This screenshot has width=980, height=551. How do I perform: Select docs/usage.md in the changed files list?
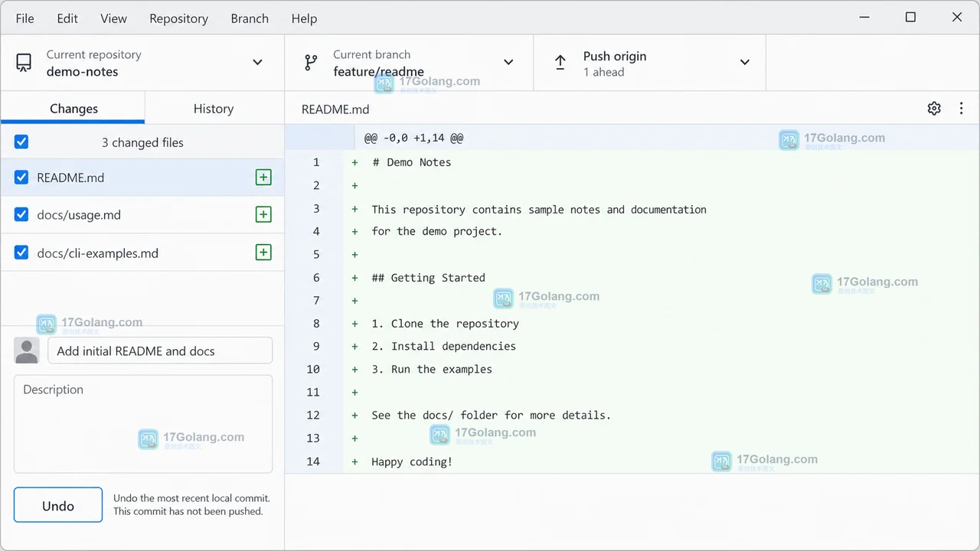[x=142, y=215]
